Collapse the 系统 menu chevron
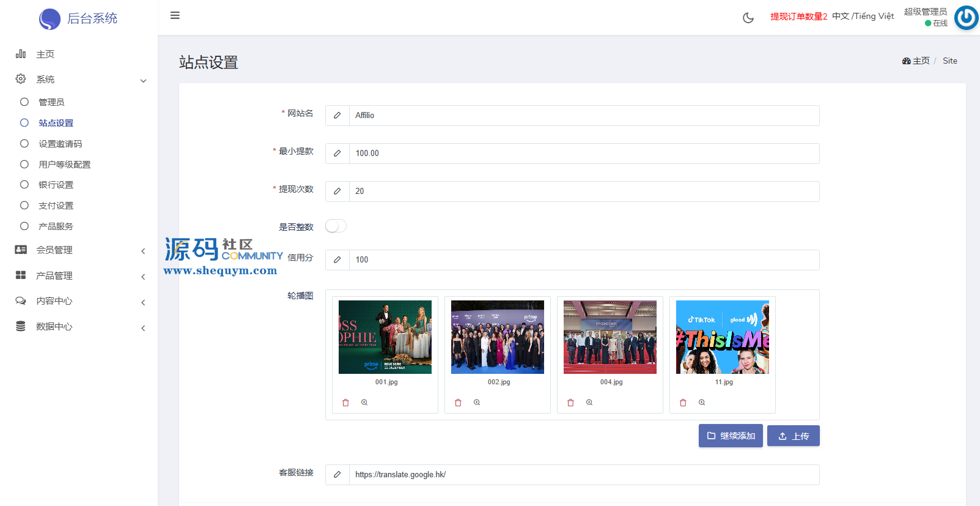 pyautogui.click(x=143, y=80)
